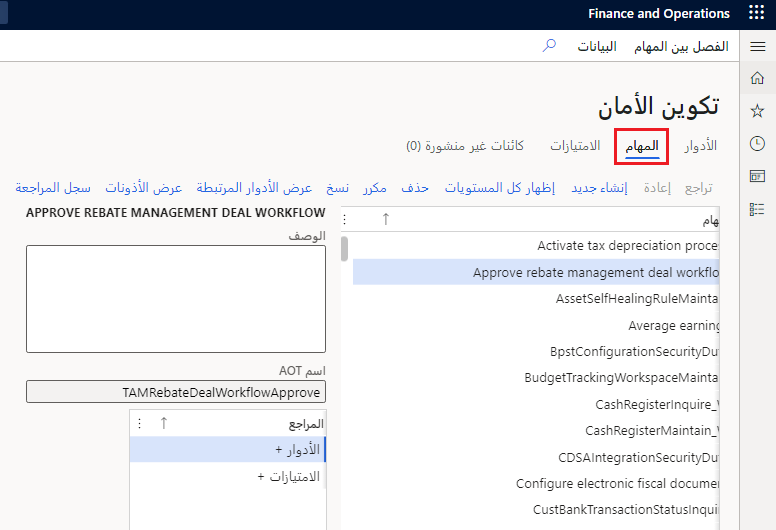This screenshot has width=776, height=530.
Task: Open the الفصل بين المهام menu
Action: 681,47
